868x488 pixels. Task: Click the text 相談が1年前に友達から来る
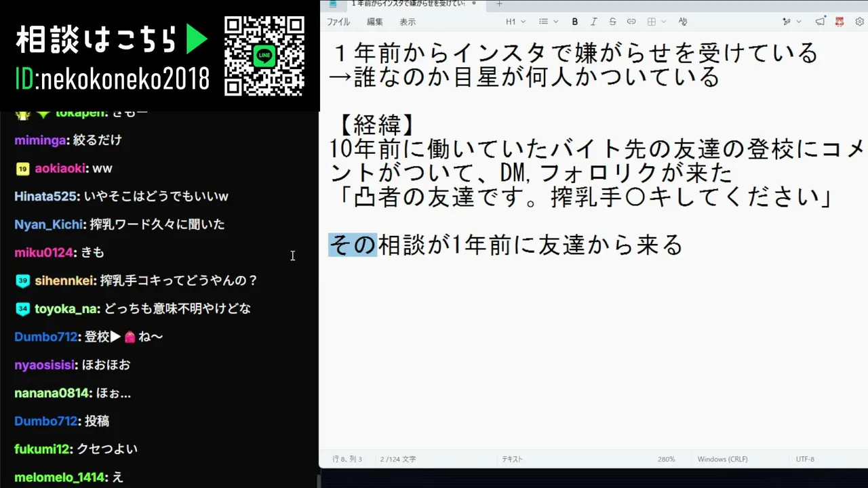[530, 245]
